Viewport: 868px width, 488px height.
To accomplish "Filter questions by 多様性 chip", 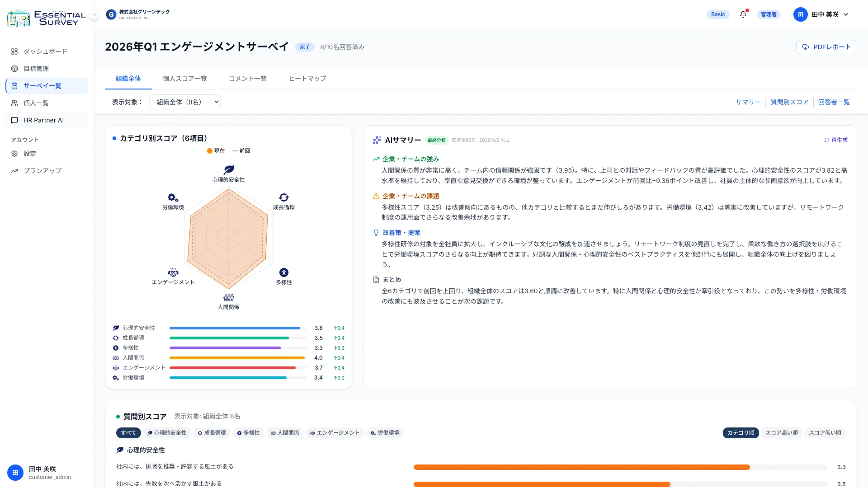I will [x=249, y=433].
